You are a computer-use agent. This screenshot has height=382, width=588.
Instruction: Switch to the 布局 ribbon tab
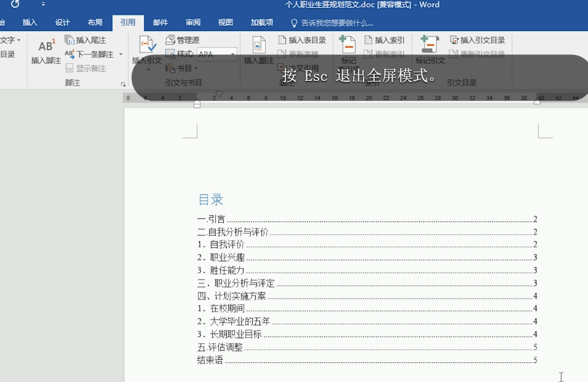[96, 23]
